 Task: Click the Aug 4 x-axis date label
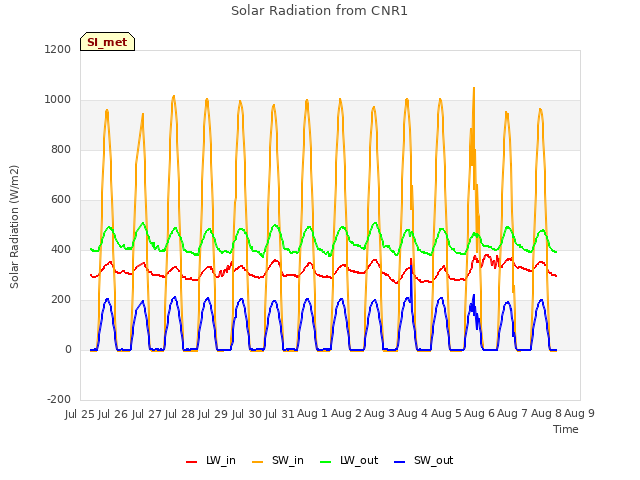(x=412, y=413)
